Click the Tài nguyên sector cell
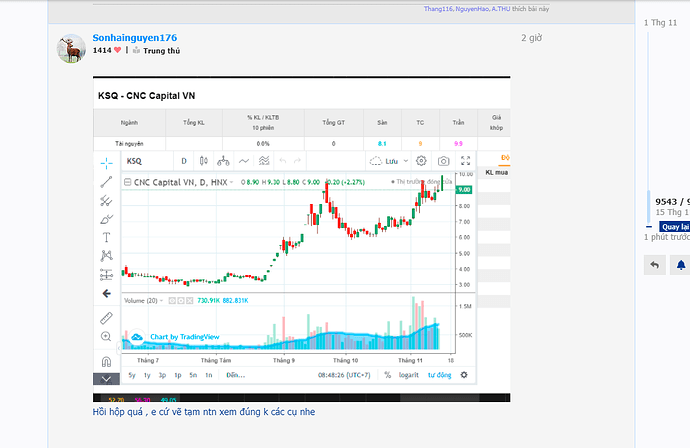The image size is (690, 448). [129, 143]
